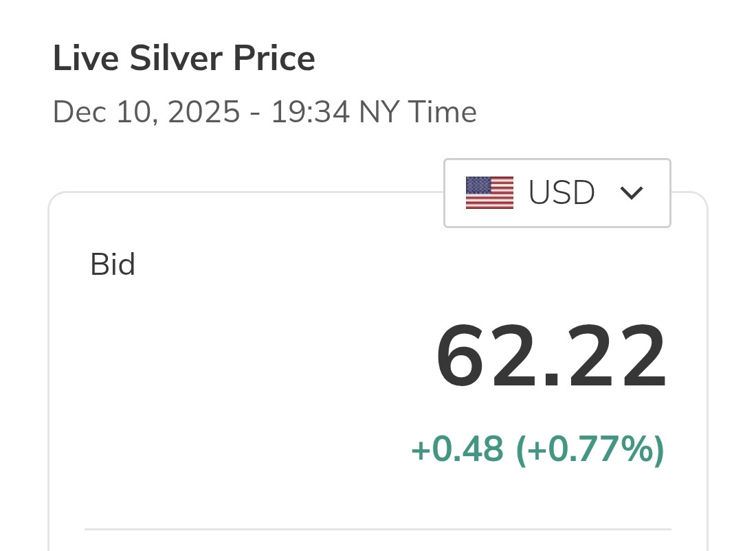Click the Live Silver Price heading
756x551 pixels.
pyautogui.click(x=184, y=59)
